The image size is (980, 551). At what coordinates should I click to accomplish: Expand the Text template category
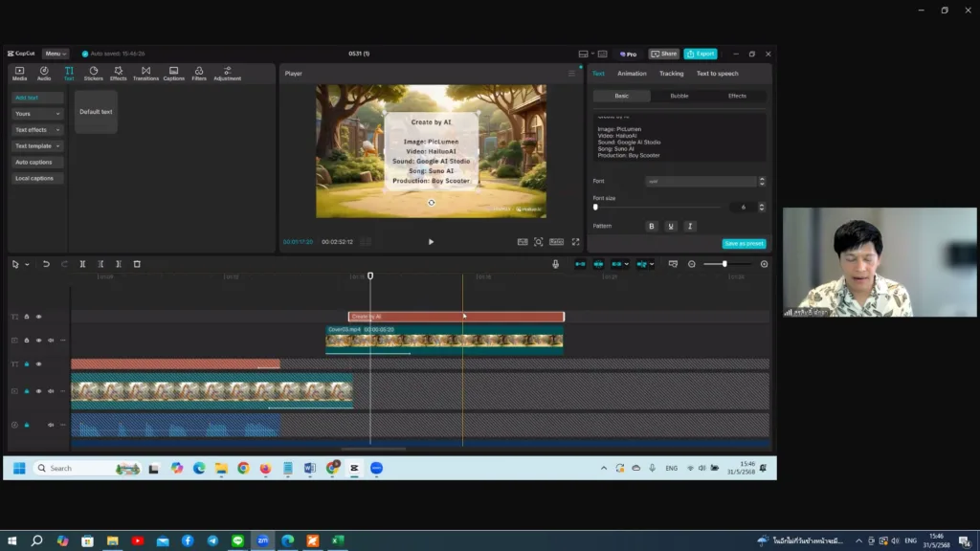(x=37, y=146)
